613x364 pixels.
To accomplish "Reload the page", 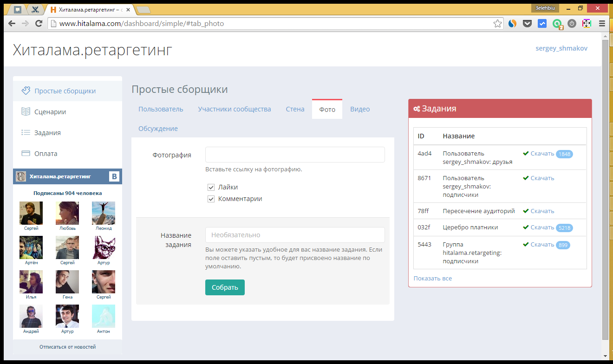I will click(39, 23).
